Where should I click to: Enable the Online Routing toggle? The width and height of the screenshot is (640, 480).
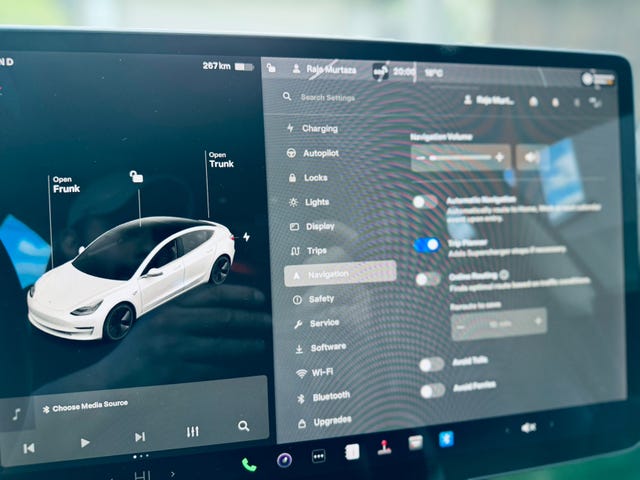coord(428,280)
